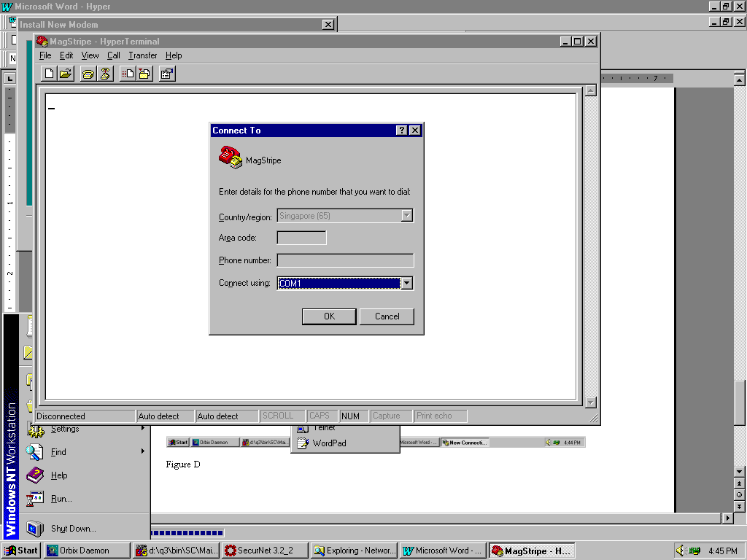Click the Figure D caption in Word
Image resolution: width=747 pixels, height=560 pixels.
[x=183, y=464]
